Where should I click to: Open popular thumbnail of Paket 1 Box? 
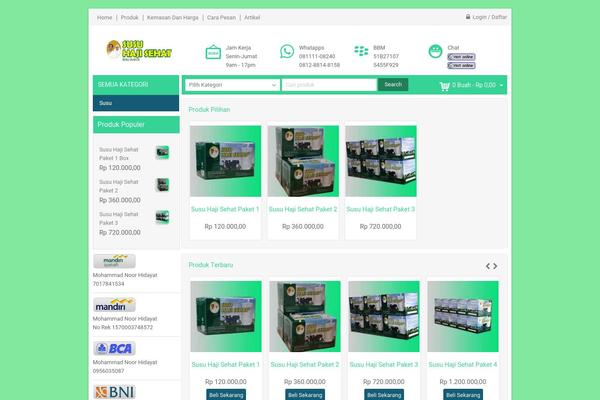pyautogui.click(x=162, y=152)
